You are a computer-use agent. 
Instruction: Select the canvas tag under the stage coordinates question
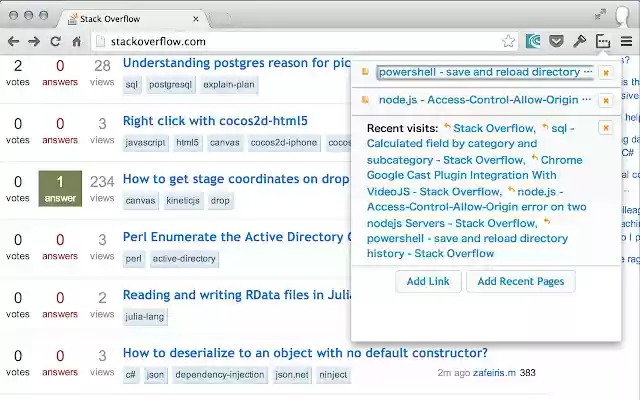coord(140,201)
